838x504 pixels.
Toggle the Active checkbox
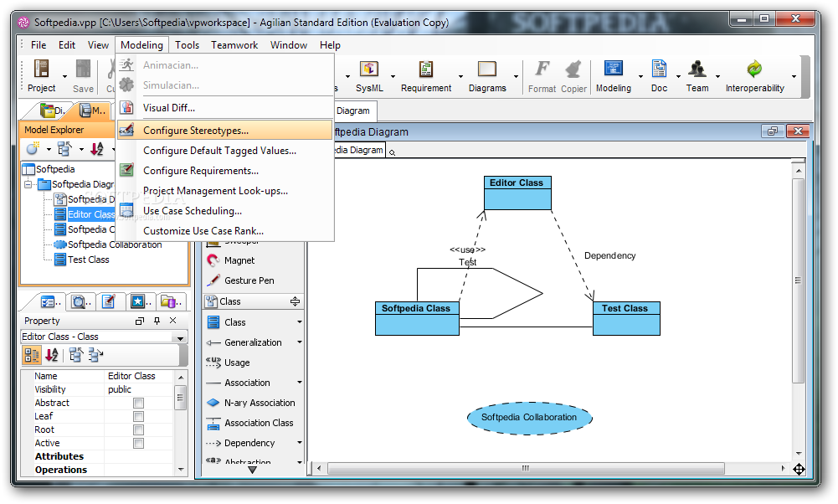coord(138,443)
